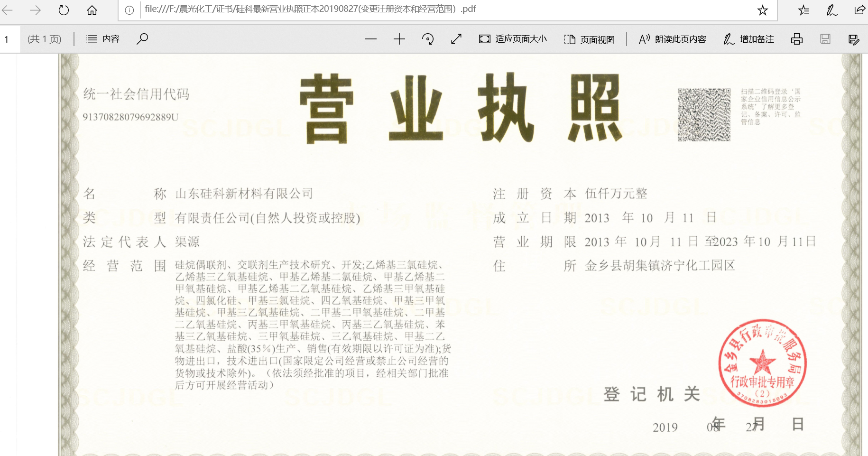Rotate the PDF page
The image size is (868, 456).
428,39
